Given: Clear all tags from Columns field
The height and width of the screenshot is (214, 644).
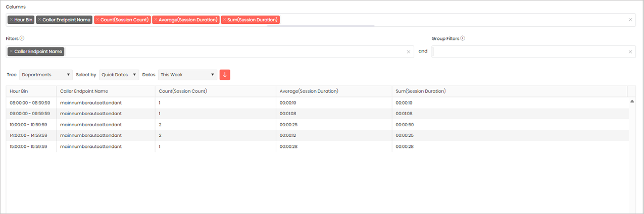Looking at the screenshot, I should tap(630, 20).
